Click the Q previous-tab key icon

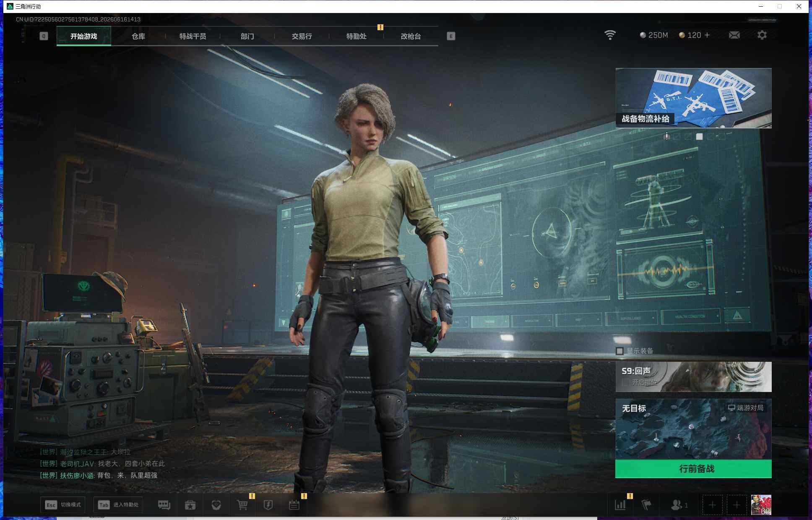tap(44, 36)
